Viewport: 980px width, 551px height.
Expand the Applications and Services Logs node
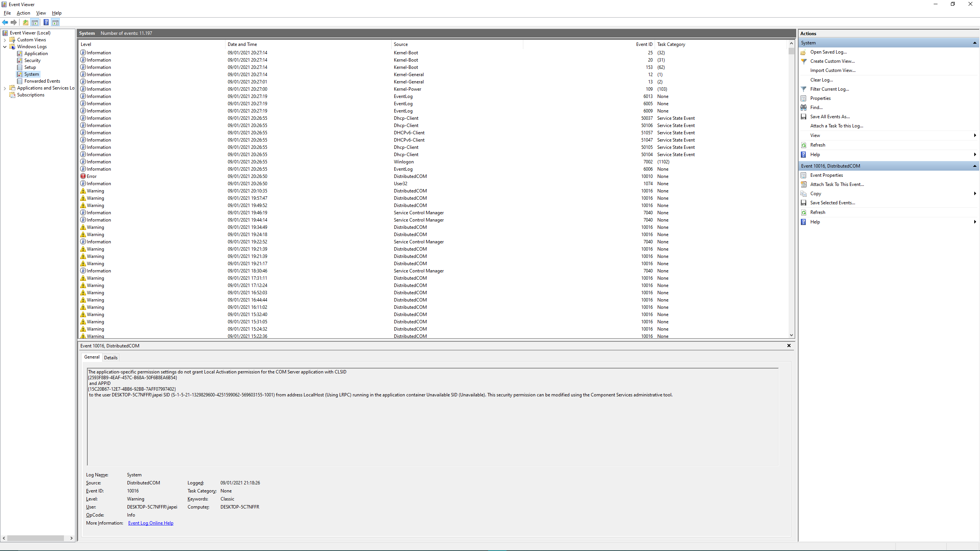tap(5, 88)
